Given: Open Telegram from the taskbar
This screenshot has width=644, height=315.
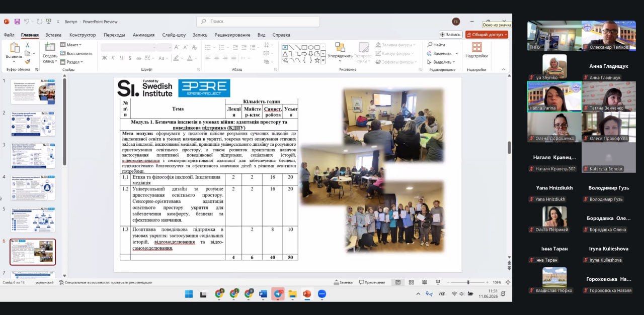Looking at the screenshot, I should (x=278, y=294).
